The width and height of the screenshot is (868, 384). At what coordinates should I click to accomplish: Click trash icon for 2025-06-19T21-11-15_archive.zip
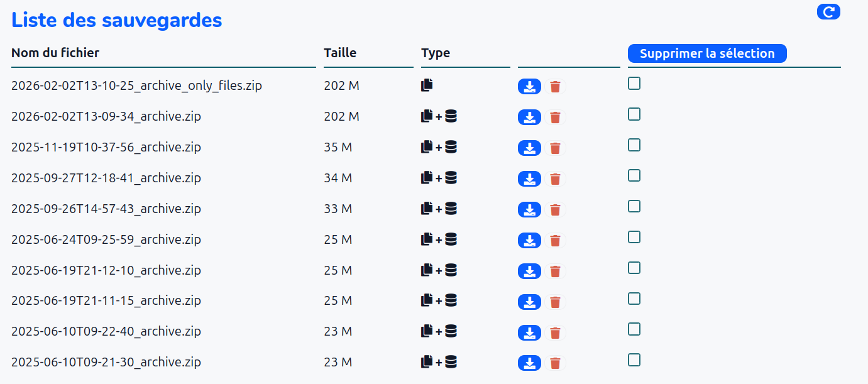point(555,302)
